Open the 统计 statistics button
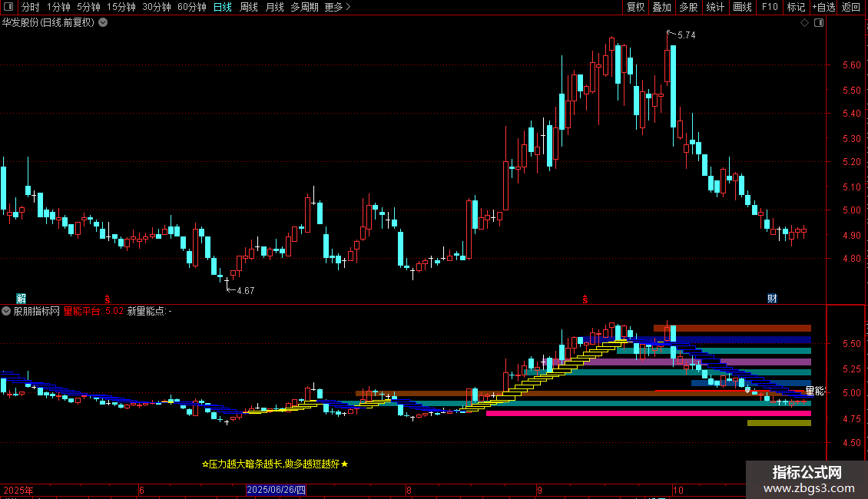This screenshot has height=499, width=868. tap(715, 7)
